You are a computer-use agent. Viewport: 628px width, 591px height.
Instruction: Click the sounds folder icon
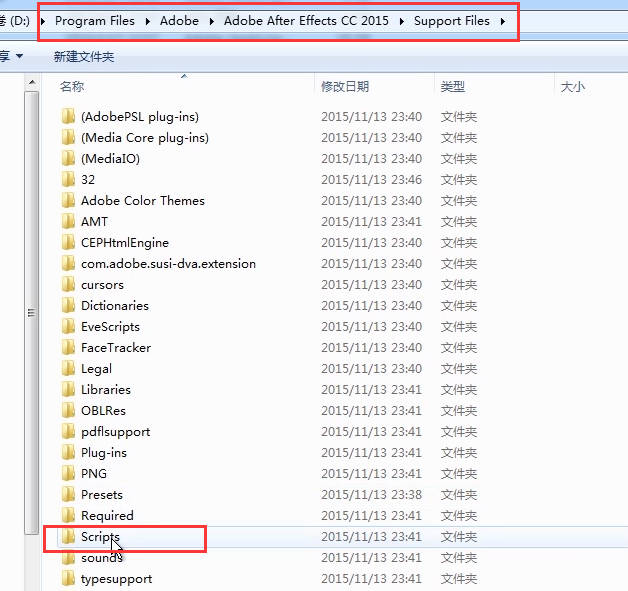[x=68, y=557]
